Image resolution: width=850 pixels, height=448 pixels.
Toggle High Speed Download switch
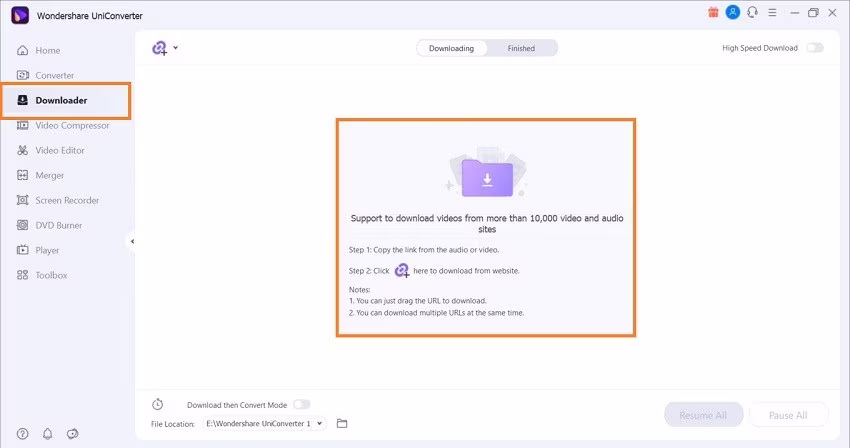[815, 48]
